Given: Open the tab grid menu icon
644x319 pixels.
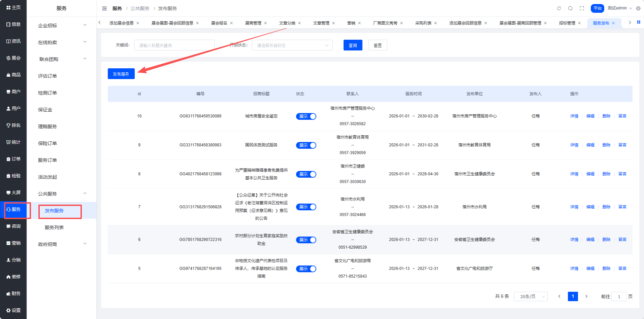Looking at the screenshot, I should point(638,22).
